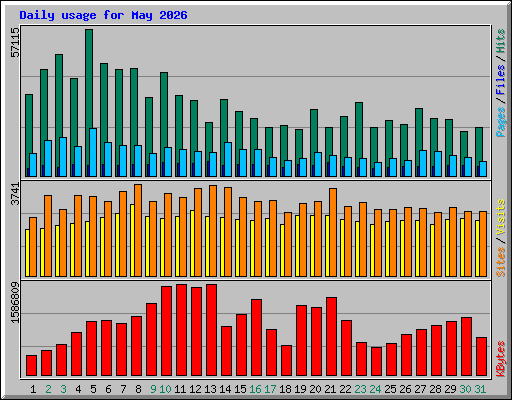Click the 'Daily usage for May 2026' title
512x400 pixels.
(103, 15)
